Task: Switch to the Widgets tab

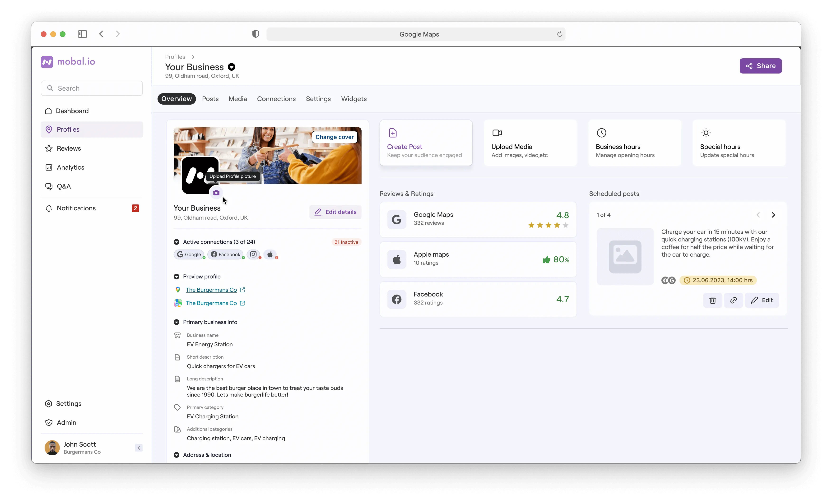Action: point(353,99)
